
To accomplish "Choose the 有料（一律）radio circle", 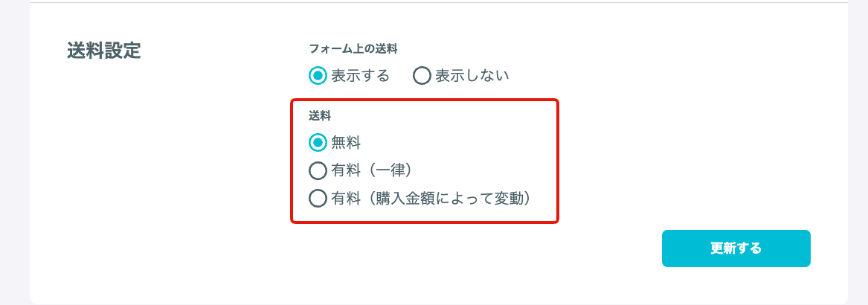I will (317, 170).
